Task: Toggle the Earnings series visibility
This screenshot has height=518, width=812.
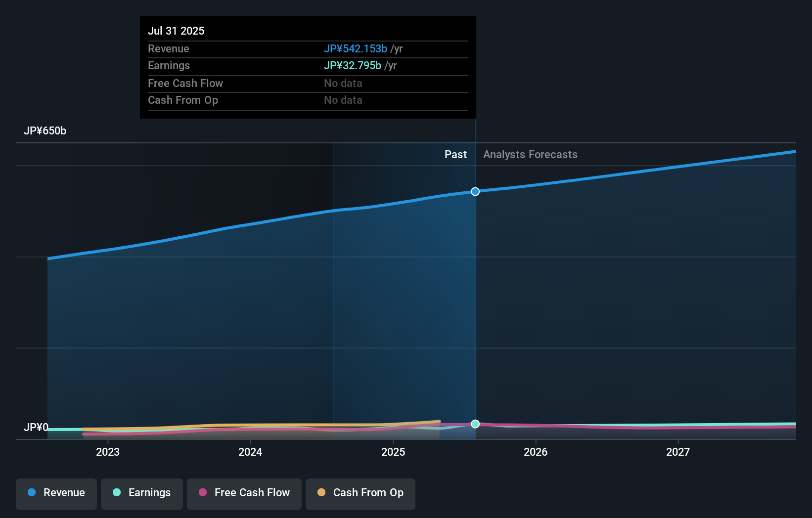Action: [x=141, y=493]
